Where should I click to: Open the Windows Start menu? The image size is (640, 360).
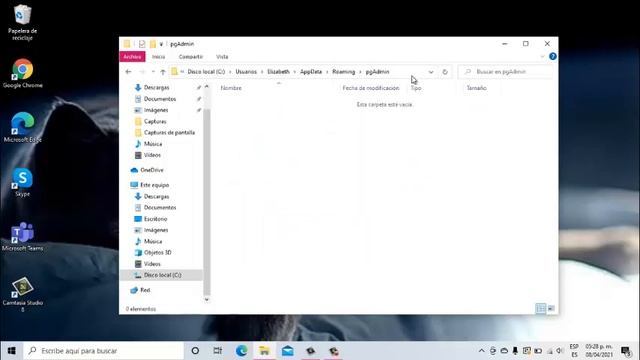coord(11,351)
